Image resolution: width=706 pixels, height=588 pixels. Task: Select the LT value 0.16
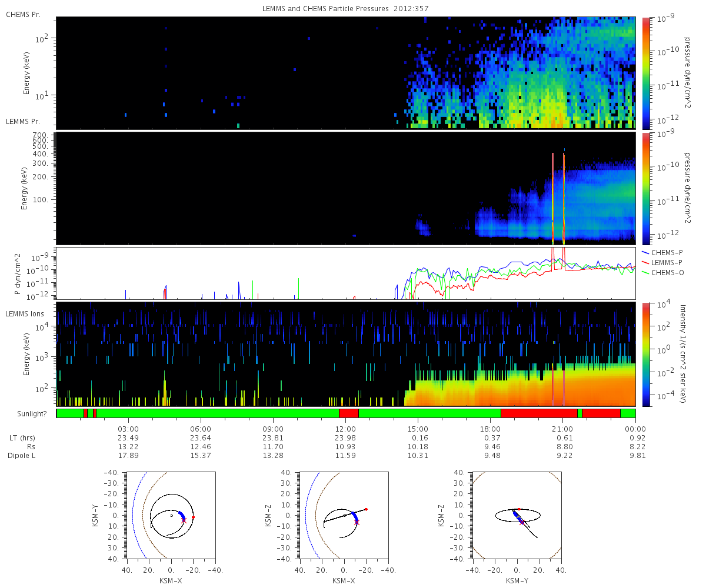pyautogui.click(x=421, y=438)
